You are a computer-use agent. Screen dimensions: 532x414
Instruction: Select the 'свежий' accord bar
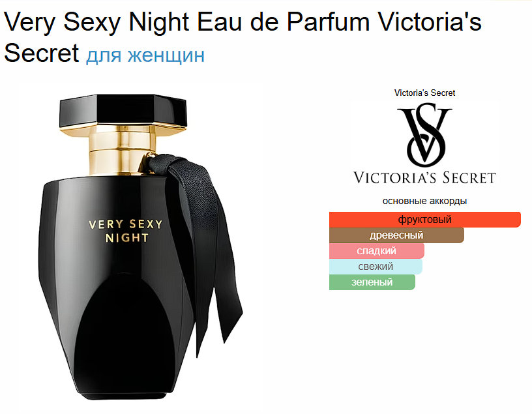point(376,267)
